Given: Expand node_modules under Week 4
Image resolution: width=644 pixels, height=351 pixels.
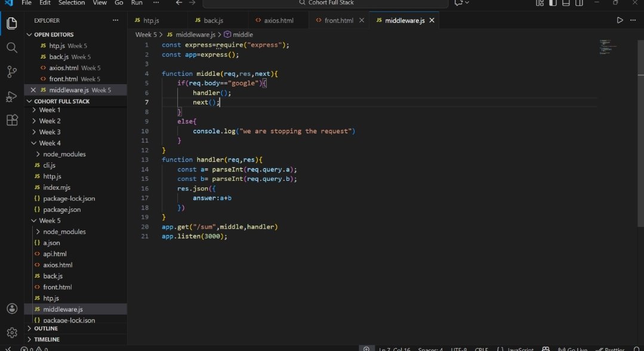Looking at the screenshot, I should 38,154.
